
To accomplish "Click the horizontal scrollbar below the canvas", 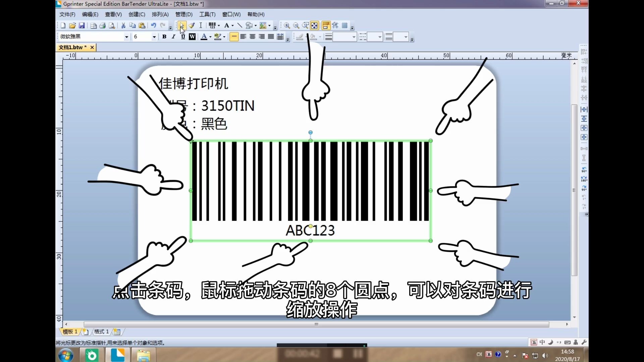I will [x=316, y=324].
